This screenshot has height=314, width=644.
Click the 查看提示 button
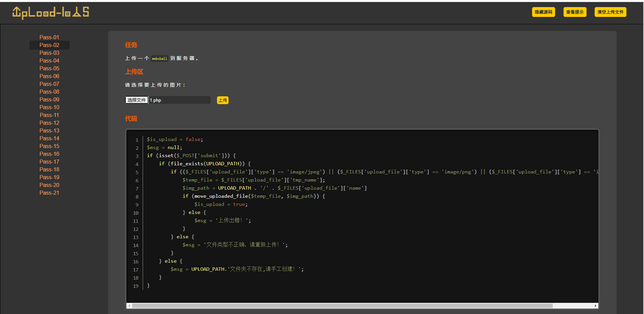[575, 12]
